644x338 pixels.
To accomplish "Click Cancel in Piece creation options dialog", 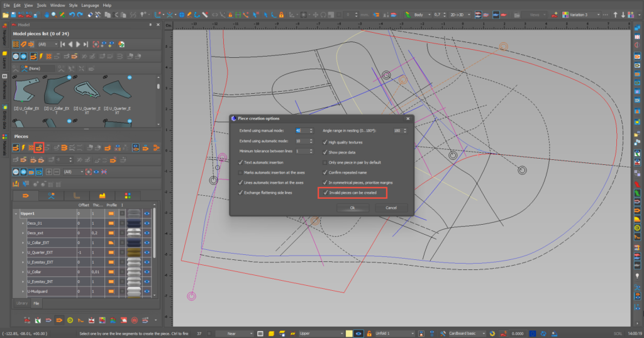I will coord(391,208).
